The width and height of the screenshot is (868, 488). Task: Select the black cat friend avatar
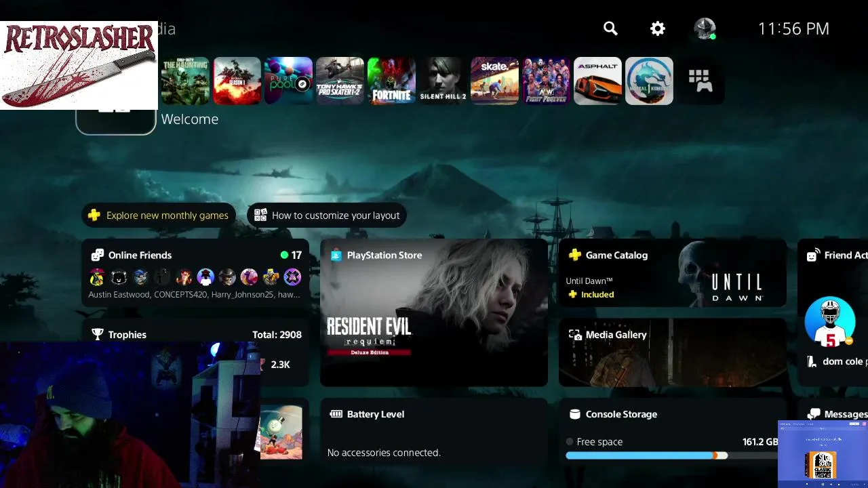click(x=119, y=277)
